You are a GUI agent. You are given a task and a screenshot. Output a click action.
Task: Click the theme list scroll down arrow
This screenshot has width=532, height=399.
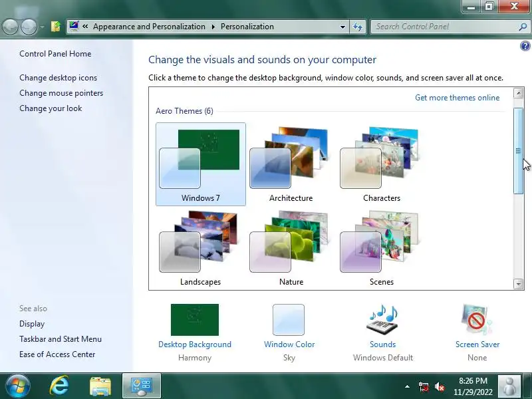[518, 284]
